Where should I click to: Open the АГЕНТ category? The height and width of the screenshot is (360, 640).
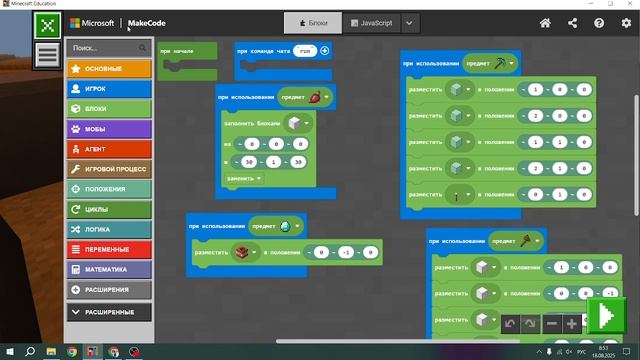tap(109, 149)
